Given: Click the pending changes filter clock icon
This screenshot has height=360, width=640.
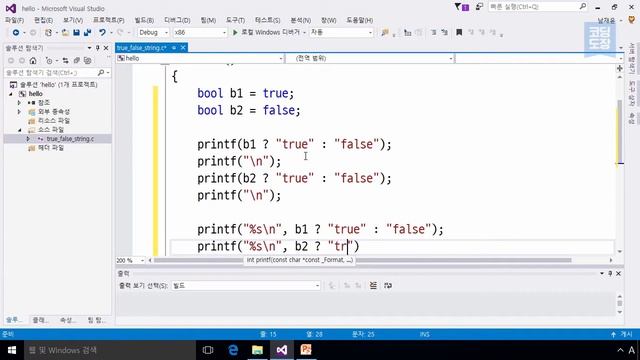Looking at the screenshot, I should click(49, 60).
